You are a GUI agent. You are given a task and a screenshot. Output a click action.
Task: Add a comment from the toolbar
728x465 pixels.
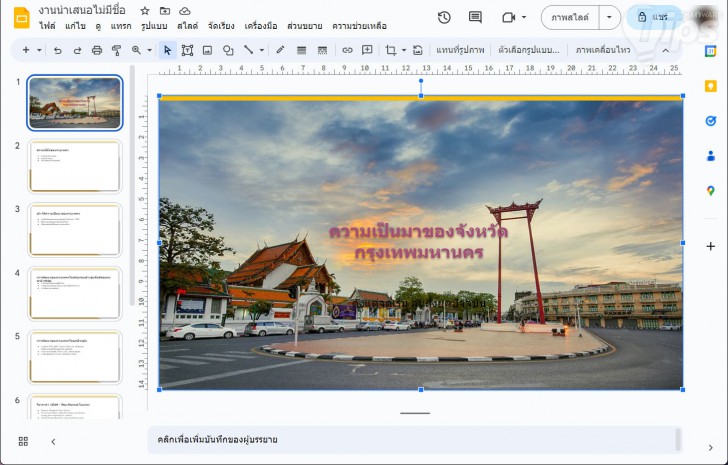click(x=367, y=50)
